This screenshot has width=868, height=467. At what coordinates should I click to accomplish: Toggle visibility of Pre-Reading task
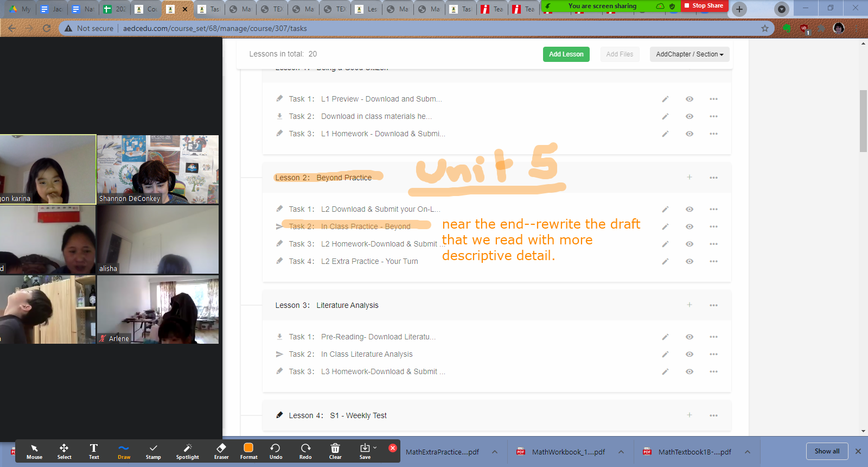[x=690, y=337]
